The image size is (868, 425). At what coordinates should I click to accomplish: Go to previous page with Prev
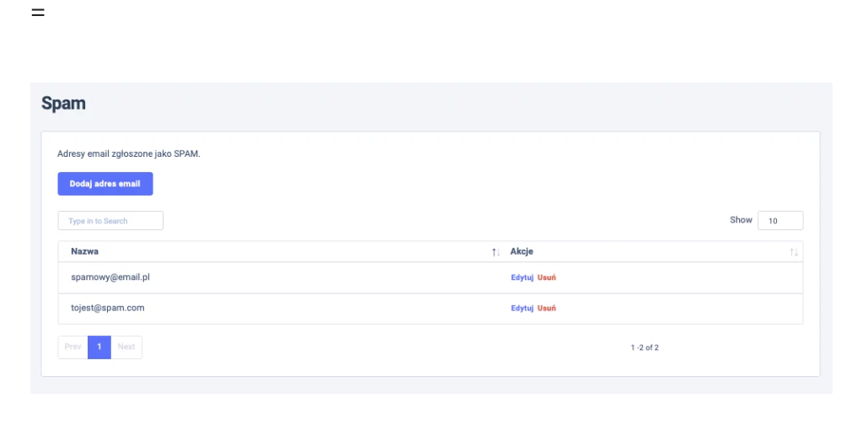point(72,347)
